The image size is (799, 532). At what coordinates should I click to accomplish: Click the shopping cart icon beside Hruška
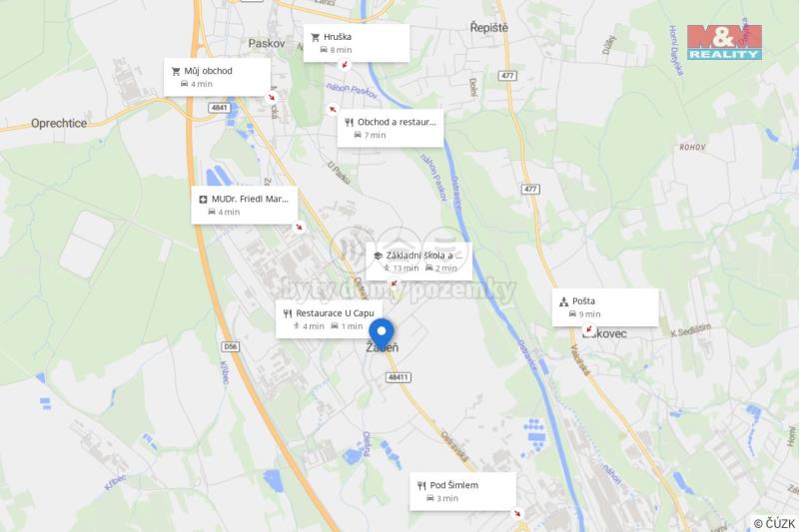click(x=315, y=37)
